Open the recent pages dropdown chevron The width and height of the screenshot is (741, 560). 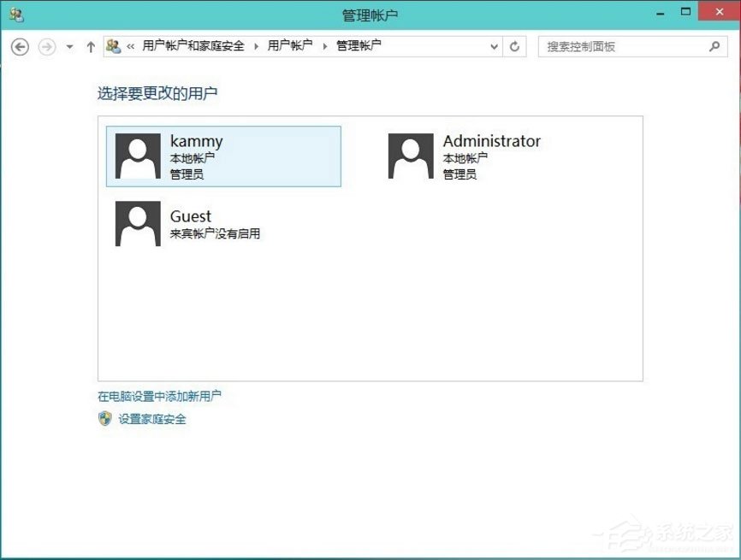tap(68, 47)
